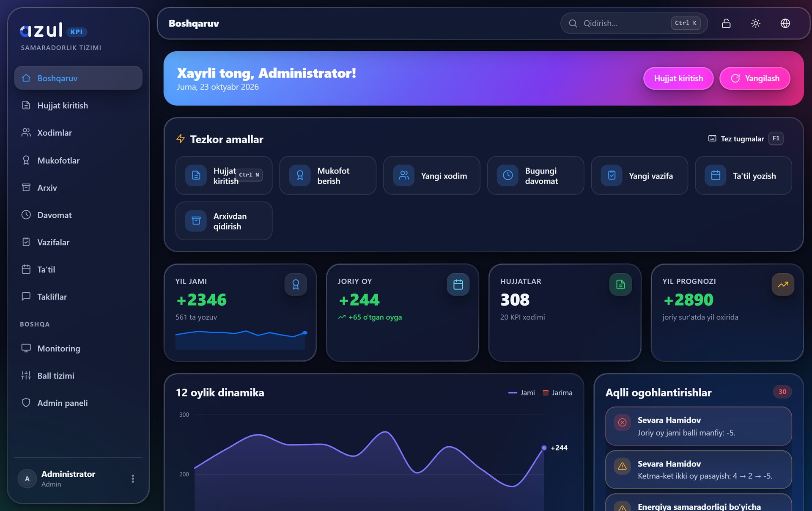
Task: Go to Hujjat kiritish sidebar item
Action: (x=78, y=105)
